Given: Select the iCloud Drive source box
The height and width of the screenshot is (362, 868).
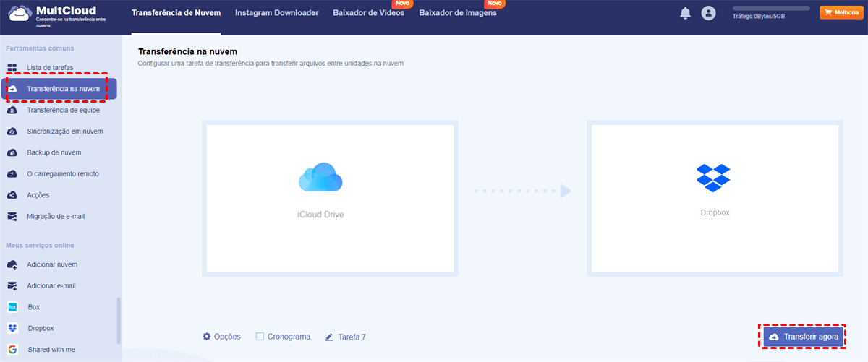Looking at the screenshot, I should click(x=330, y=198).
